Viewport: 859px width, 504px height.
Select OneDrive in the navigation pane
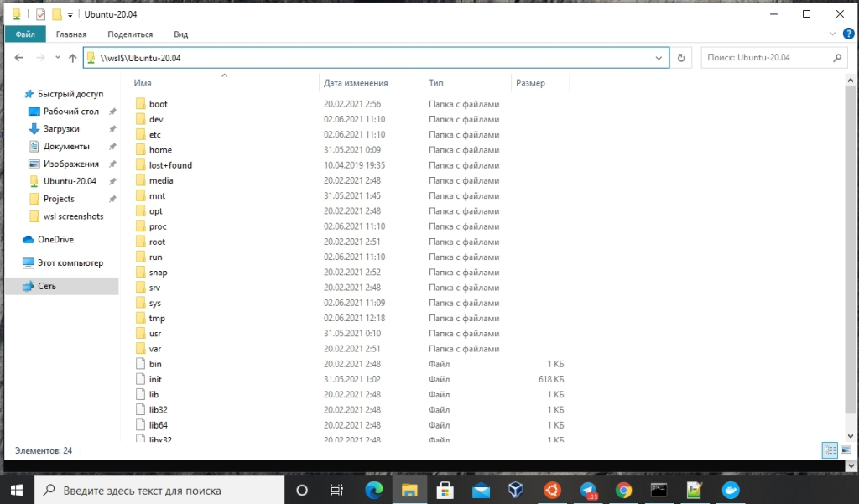pyautogui.click(x=55, y=239)
